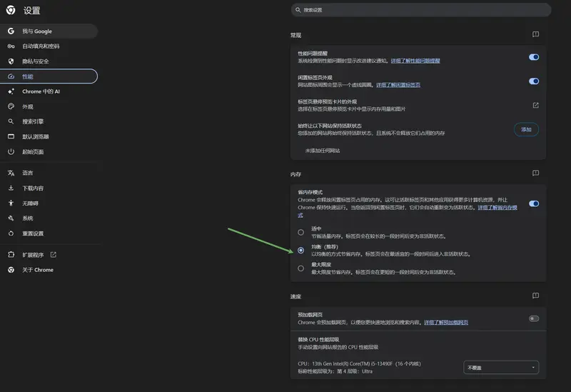Click the Chrome logo beside 设置
This screenshot has height=392, width=571.
pos(11,10)
